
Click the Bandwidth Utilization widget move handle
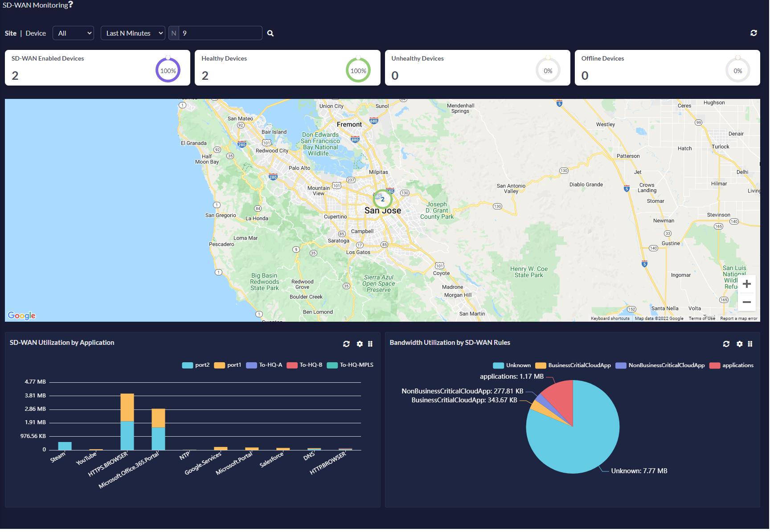(x=750, y=344)
